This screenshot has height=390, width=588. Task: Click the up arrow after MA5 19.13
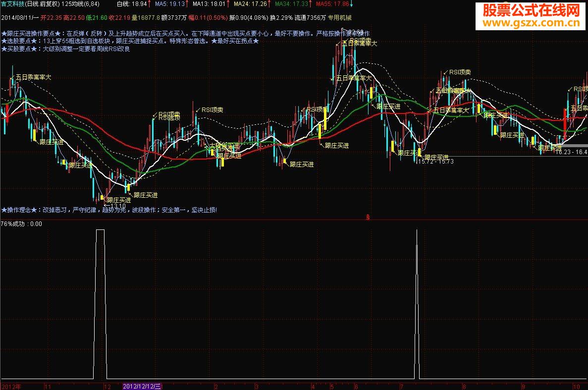[x=187, y=4]
